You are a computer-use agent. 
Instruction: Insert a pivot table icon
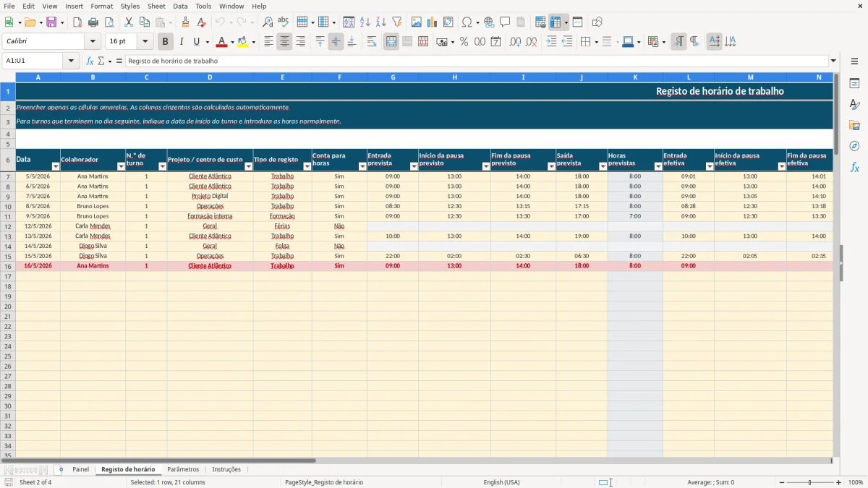click(448, 22)
